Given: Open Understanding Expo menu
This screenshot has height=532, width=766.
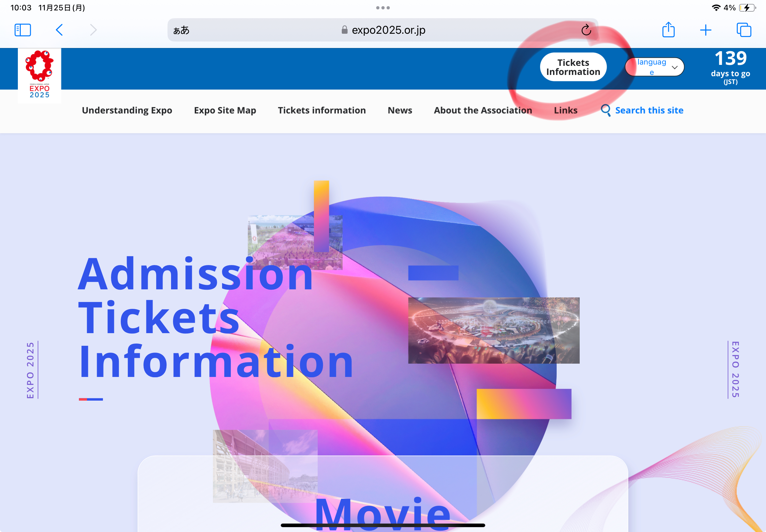Looking at the screenshot, I should coord(127,110).
